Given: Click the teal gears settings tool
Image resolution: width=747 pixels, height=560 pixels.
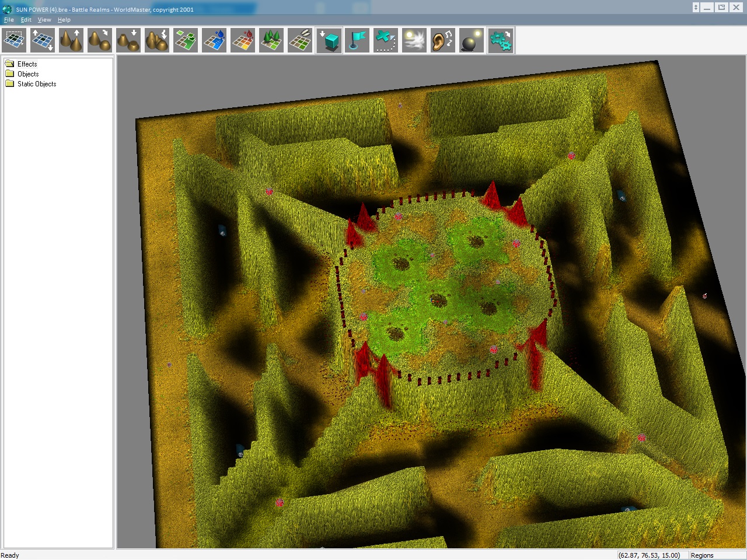Looking at the screenshot, I should (x=501, y=41).
